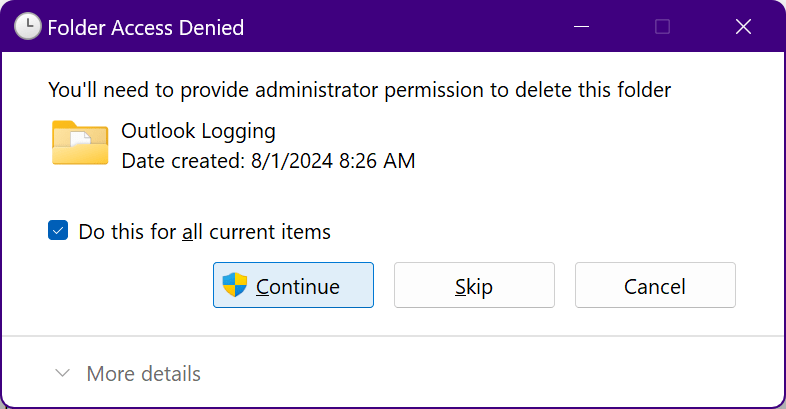Click the Outlook Logging folder icon
This screenshot has width=786, height=409.
[x=80, y=143]
